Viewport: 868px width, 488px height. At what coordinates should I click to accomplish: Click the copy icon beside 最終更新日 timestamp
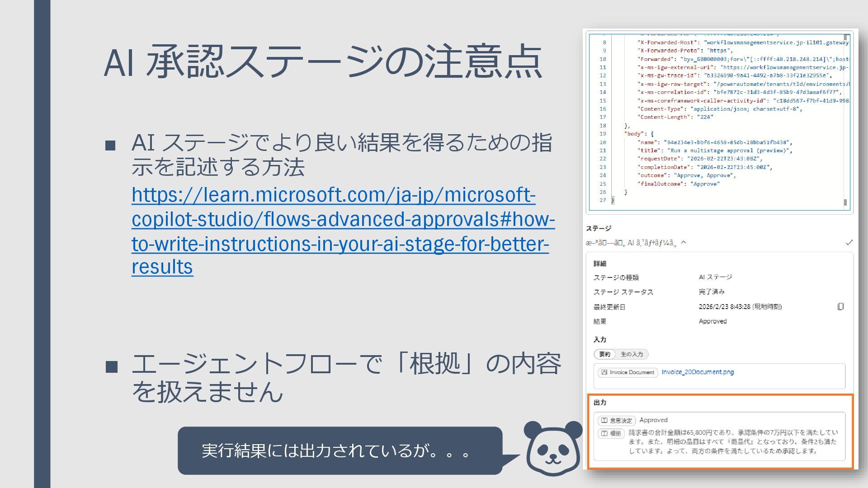pyautogui.click(x=840, y=307)
